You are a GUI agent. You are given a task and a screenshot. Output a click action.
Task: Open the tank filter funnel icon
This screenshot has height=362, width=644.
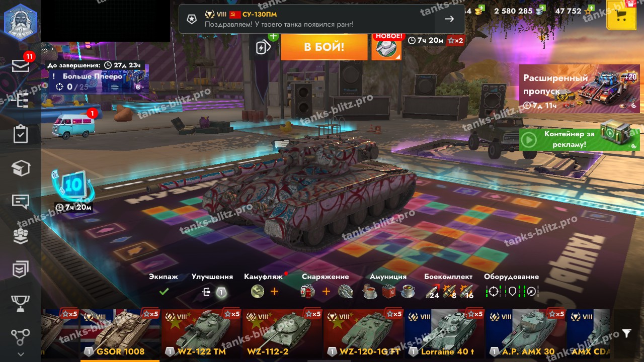pyautogui.click(x=626, y=333)
